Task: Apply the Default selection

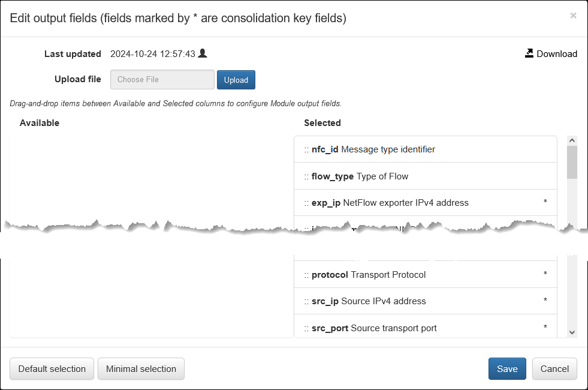Action: tap(52, 369)
